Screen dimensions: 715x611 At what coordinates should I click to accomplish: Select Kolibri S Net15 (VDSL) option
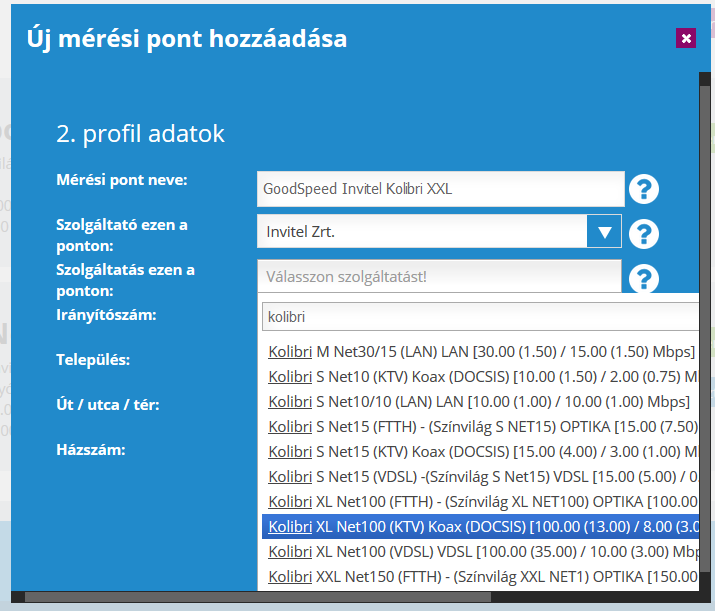pos(480,477)
